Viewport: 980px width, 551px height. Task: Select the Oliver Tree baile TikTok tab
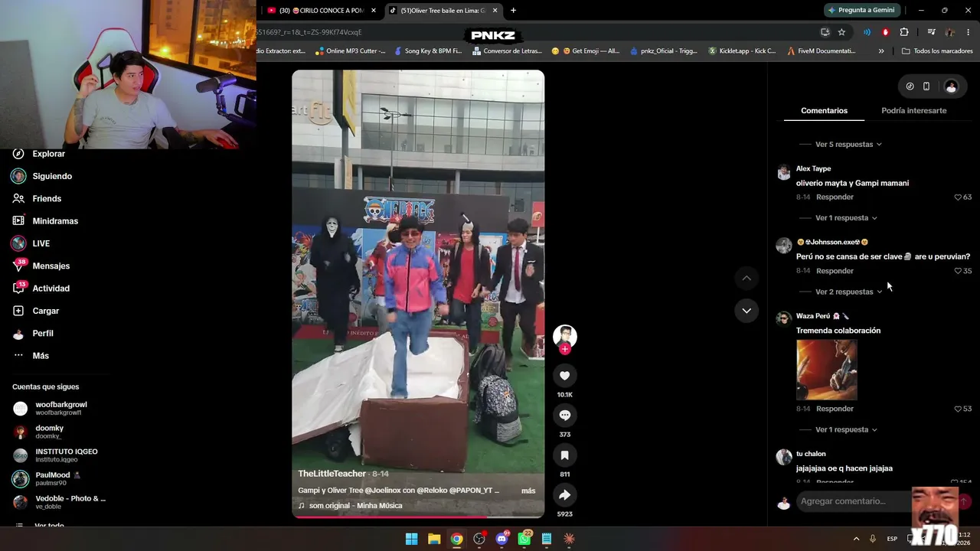[x=443, y=11]
